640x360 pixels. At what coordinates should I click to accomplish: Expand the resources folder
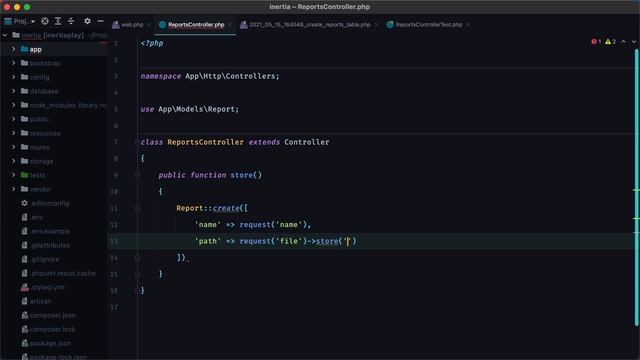(13, 133)
